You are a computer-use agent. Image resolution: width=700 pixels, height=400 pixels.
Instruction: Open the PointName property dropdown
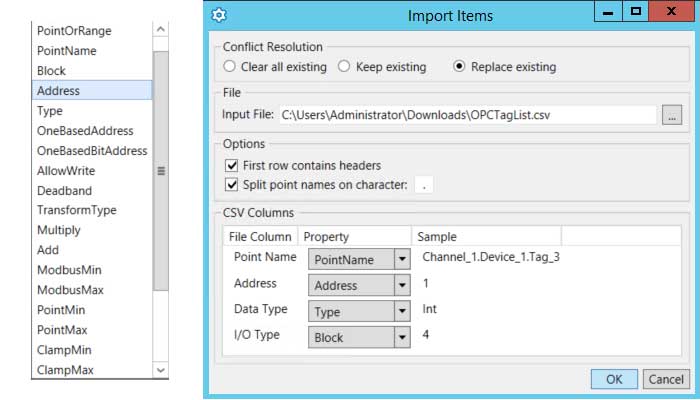[401, 260]
